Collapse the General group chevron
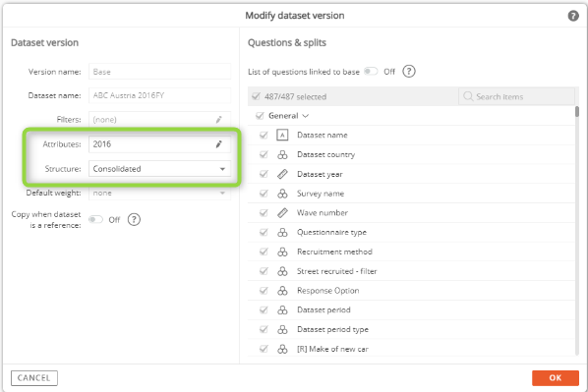The width and height of the screenshot is (588, 392). 306,116
